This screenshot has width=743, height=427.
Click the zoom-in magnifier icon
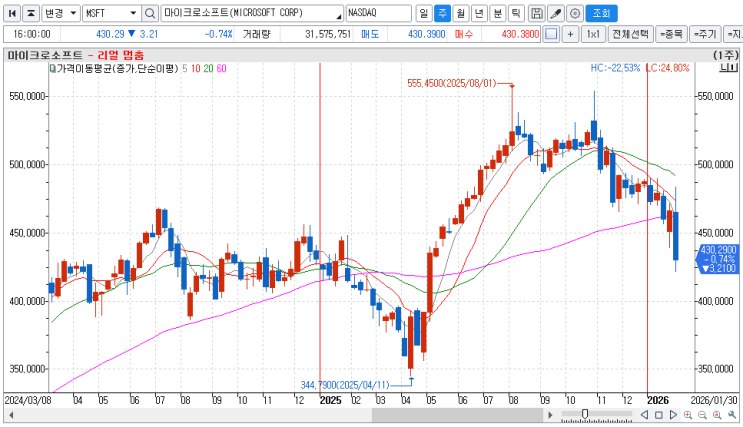click(688, 415)
